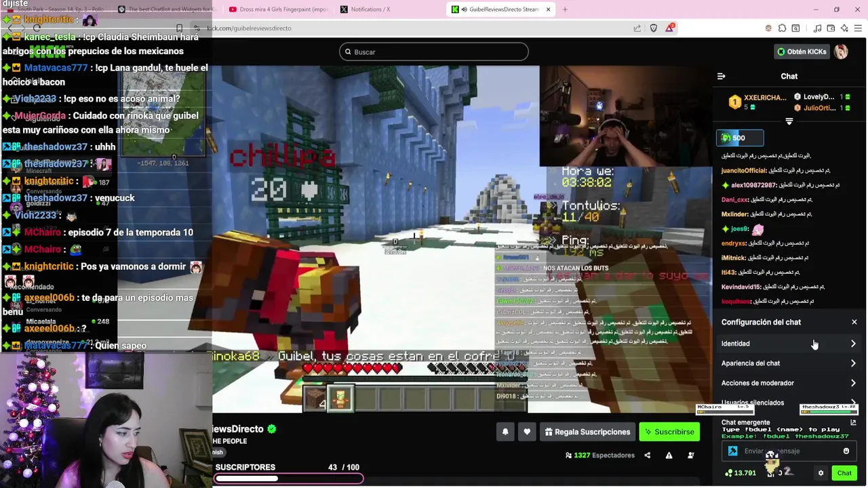Click the moderator hammer icon in message box
Viewport: 868px width, 488px height.
tap(732, 451)
